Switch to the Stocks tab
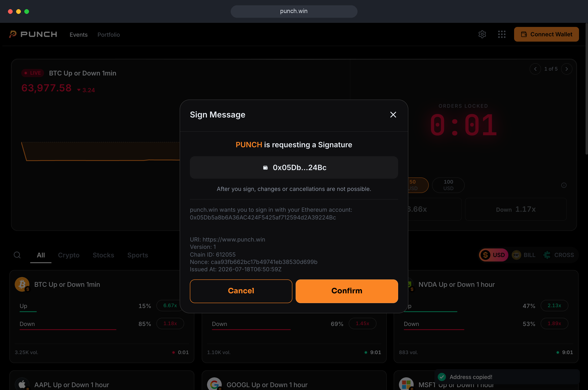The image size is (588, 390). [103, 255]
